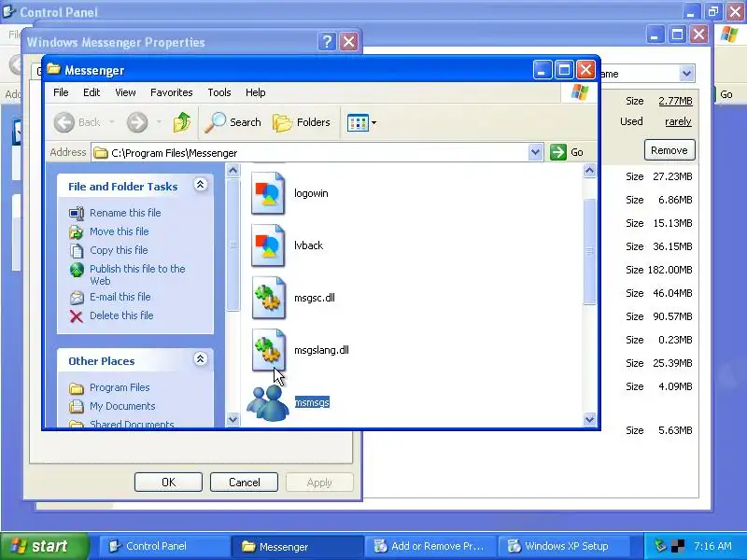Screen dimensions: 747x560
Task: Click the Start button
Action: tap(45, 546)
